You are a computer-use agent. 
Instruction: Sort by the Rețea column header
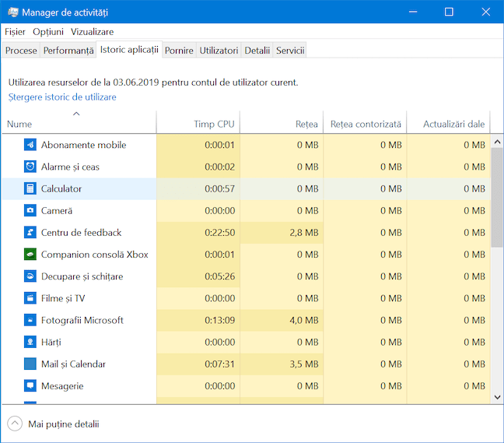[282, 122]
